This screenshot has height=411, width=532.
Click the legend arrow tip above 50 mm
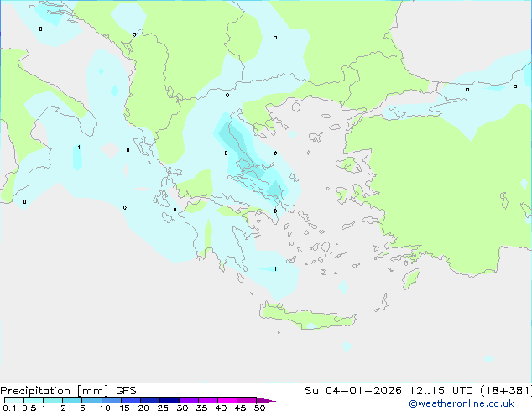point(266,400)
